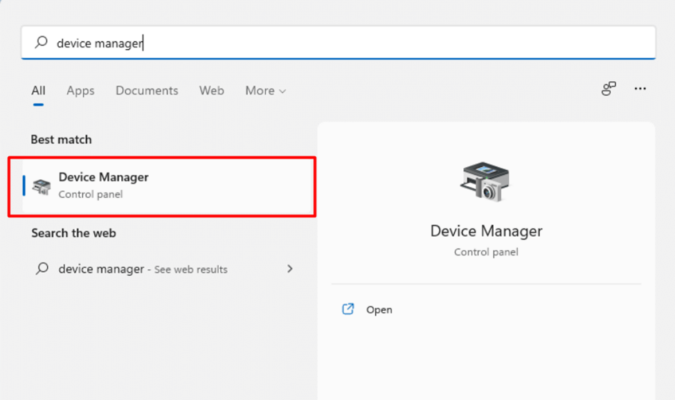This screenshot has width=675, height=400.
Task: Switch to the Apps tab
Action: coord(81,90)
